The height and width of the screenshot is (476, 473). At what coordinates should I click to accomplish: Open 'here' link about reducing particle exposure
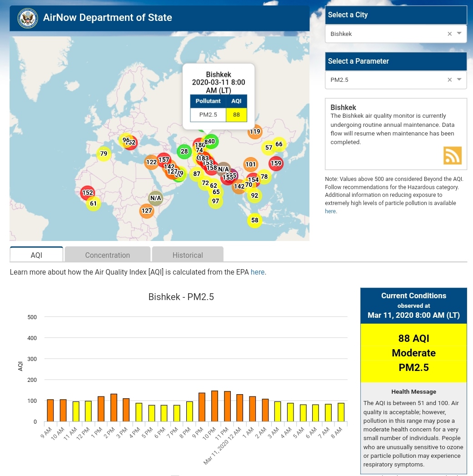coord(330,211)
